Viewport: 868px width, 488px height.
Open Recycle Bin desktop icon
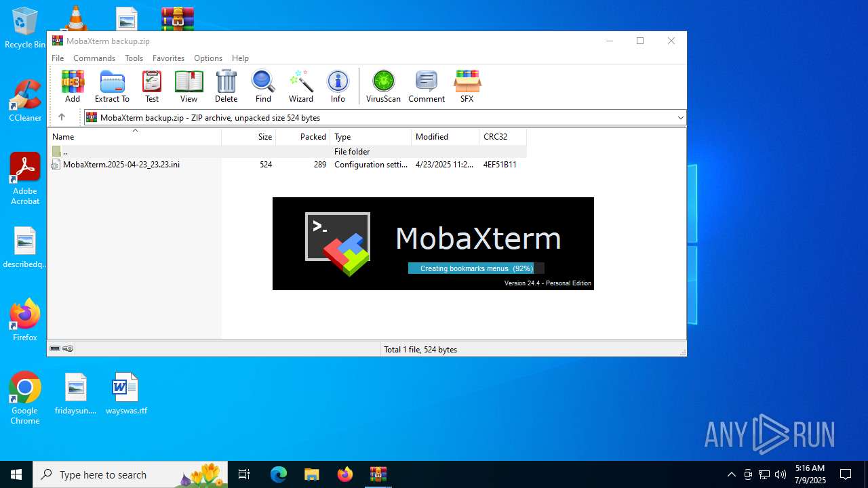[x=25, y=28]
